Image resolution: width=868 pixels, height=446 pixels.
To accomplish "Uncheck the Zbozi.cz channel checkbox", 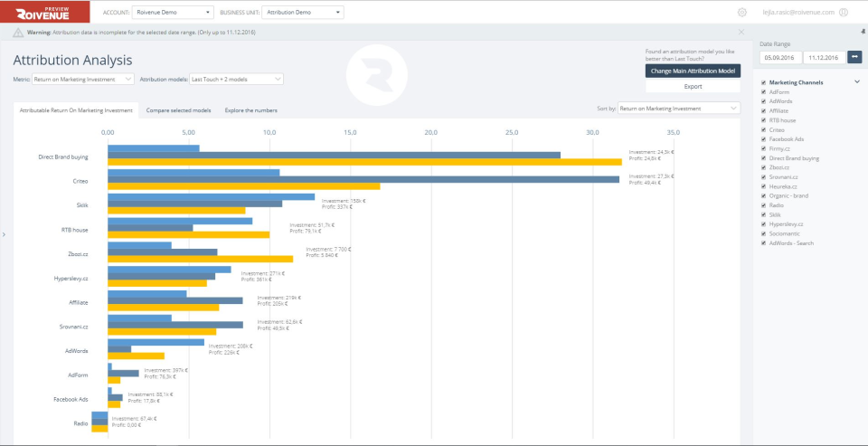I will 764,167.
